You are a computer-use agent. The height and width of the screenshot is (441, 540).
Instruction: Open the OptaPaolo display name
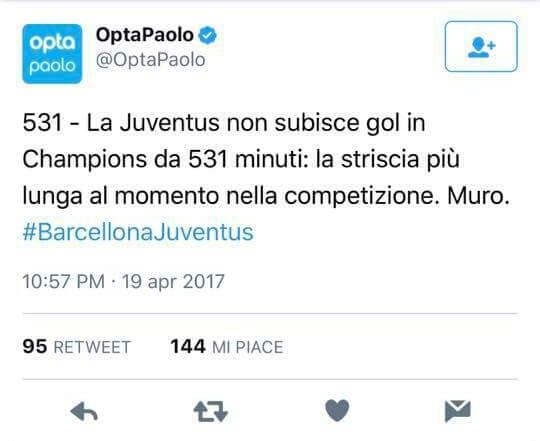coord(145,35)
